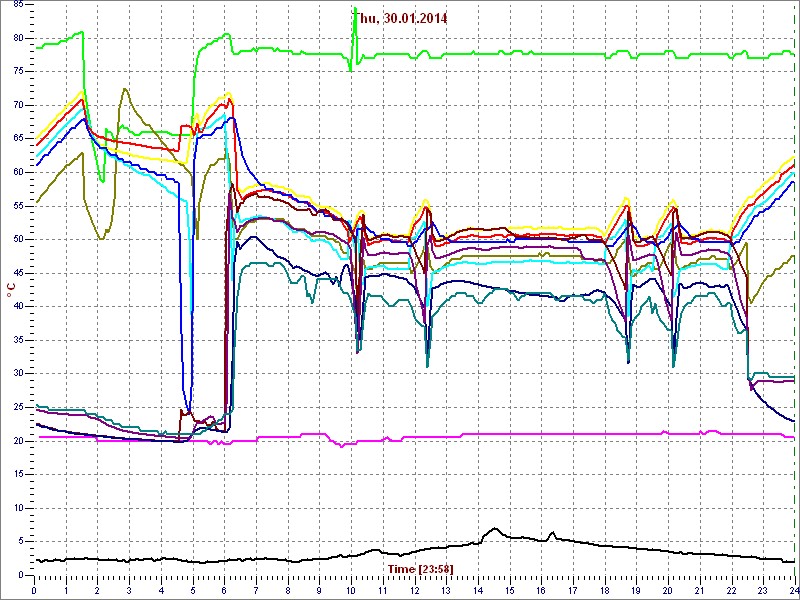Screen dimensions: 800x600
Task: Select the 80 value on temperature axis
Action: [17, 38]
